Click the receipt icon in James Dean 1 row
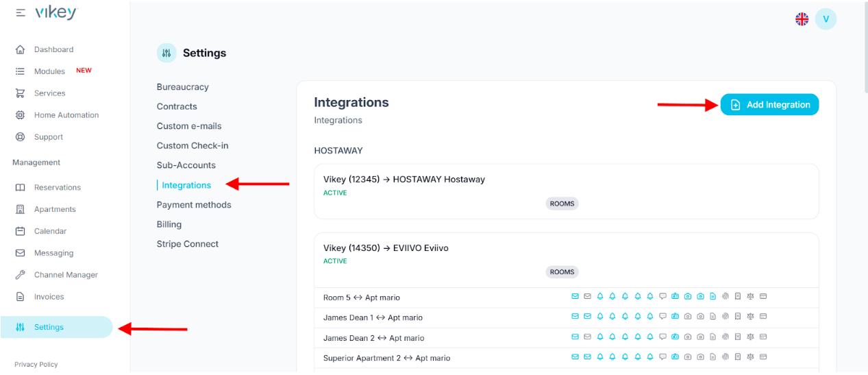868x375 pixels. (738, 316)
